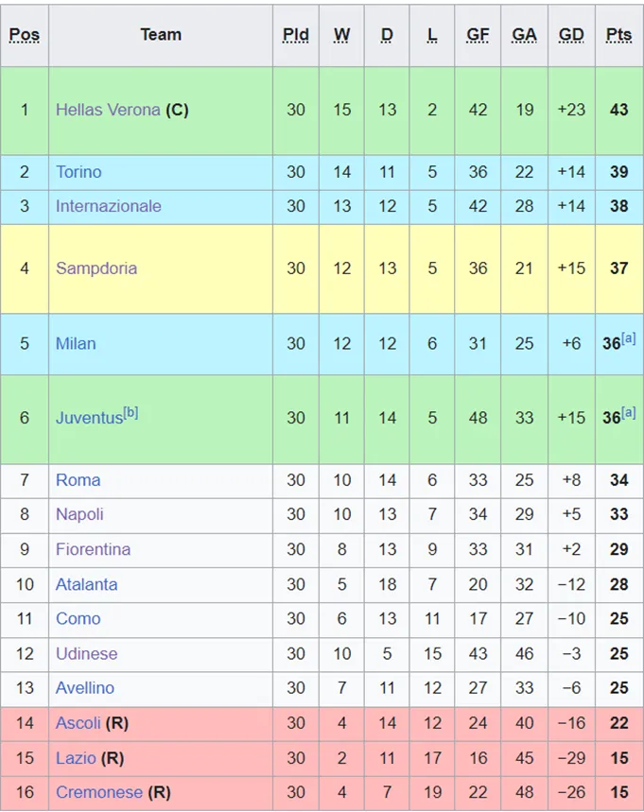The width and height of the screenshot is (644, 812).
Task: Click the GD column header abbreviation
Action: pyautogui.click(x=571, y=35)
